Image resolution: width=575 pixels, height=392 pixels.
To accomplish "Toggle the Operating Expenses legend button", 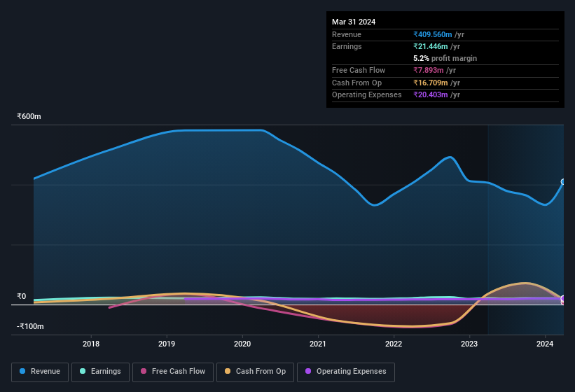I will tap(346, 372).
